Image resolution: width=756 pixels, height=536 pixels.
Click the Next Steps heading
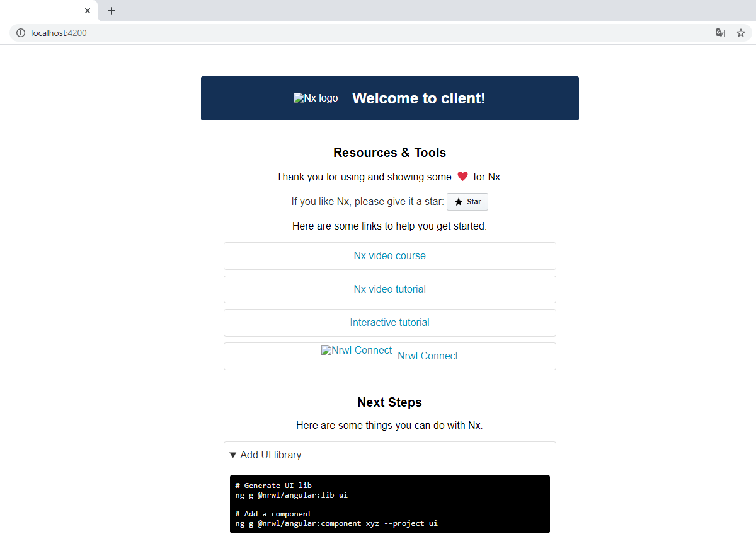[x=389, y=402]
